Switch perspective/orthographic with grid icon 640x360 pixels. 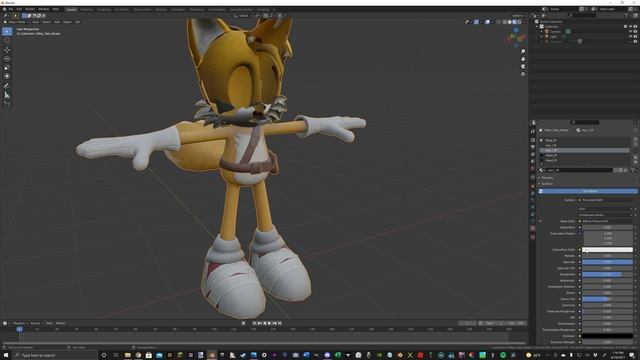523,74
